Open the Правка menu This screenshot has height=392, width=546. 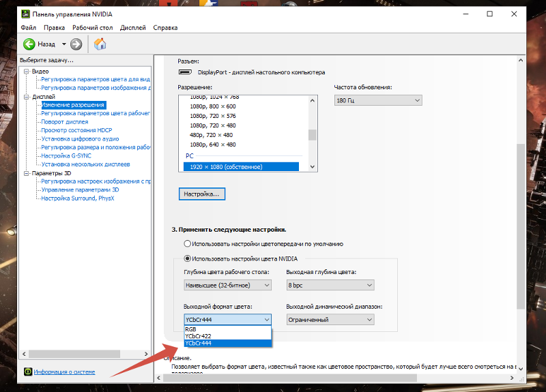55,28
